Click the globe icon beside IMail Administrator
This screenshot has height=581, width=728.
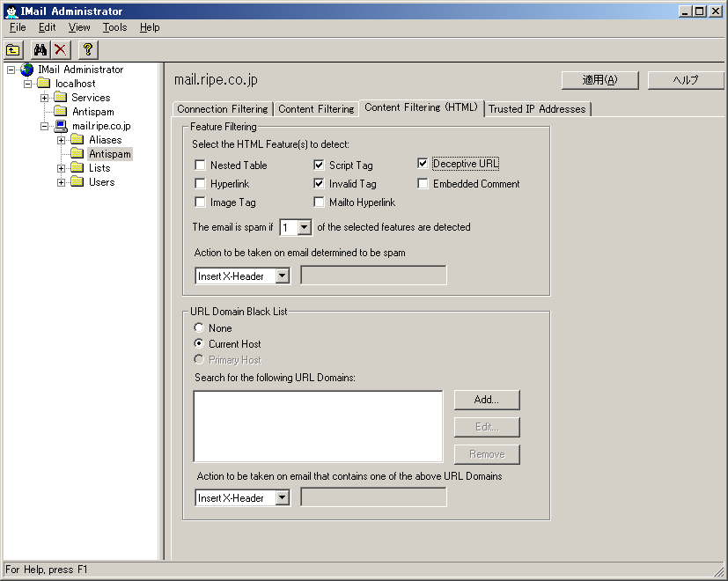[x=27, y=70]
